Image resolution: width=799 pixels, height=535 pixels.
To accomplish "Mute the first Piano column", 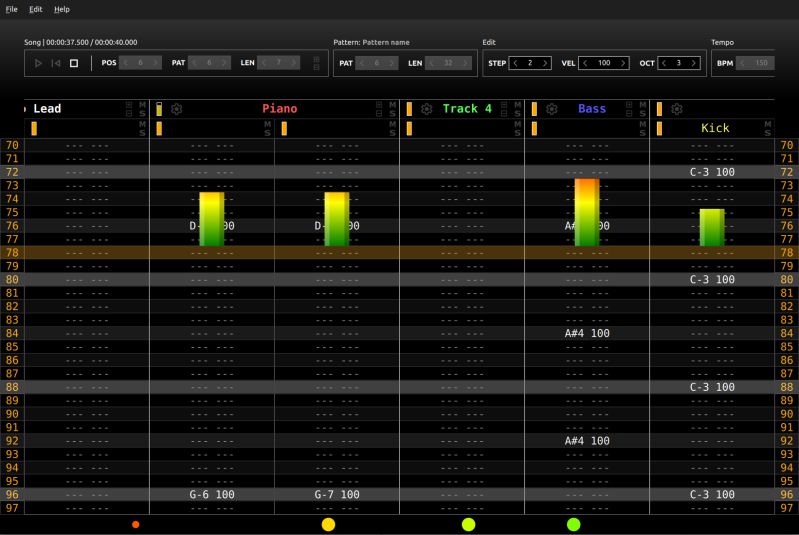I will click(x=268, y=124).
